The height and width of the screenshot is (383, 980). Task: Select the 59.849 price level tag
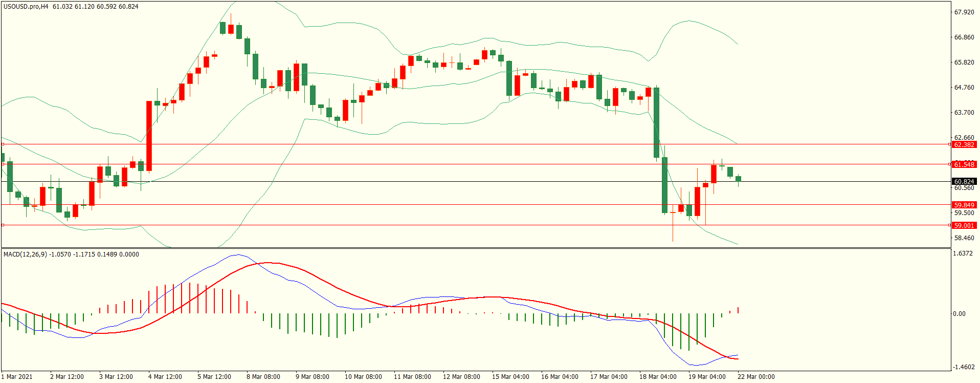point(964,205)
